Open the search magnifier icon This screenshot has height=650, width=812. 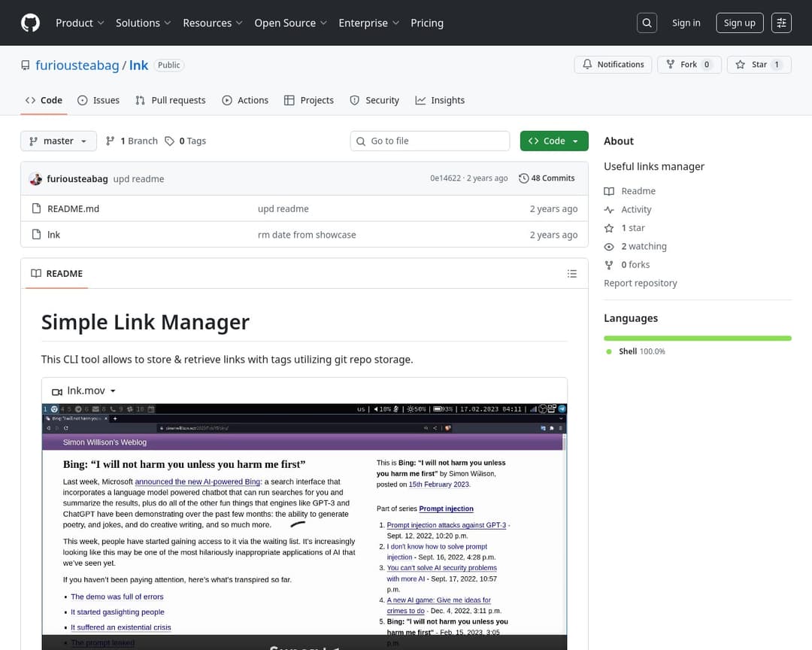point(647,23)
